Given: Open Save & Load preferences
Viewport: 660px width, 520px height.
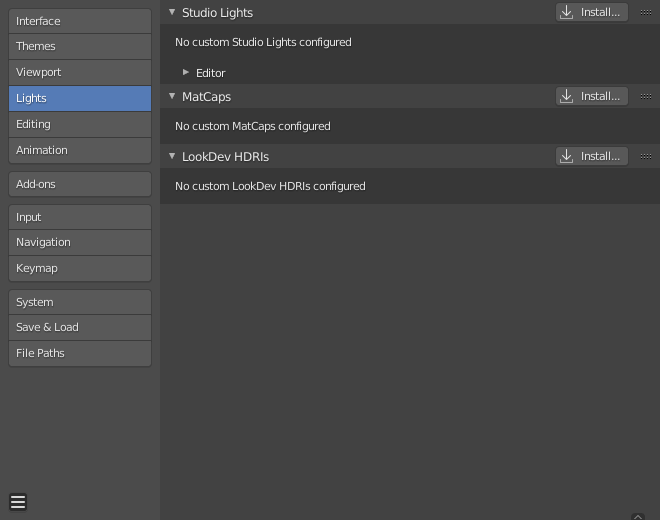Looking at the screenshot, I should pos(80,327).
